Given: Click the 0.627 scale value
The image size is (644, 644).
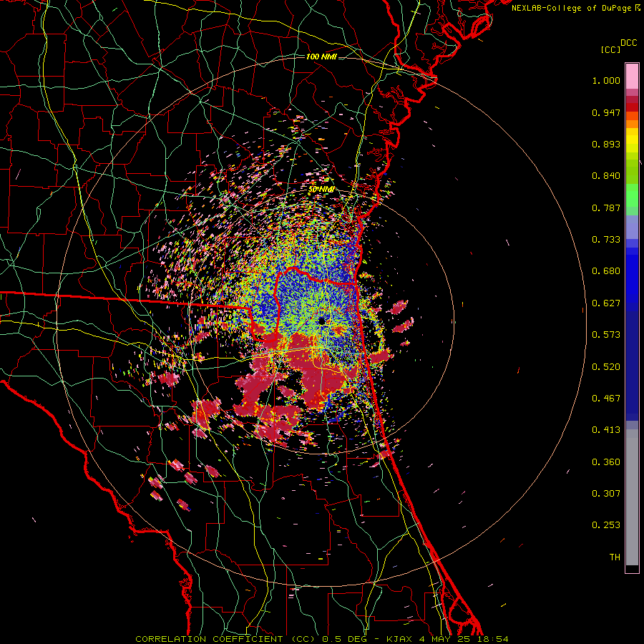Looking at the screenshot, I should coord(606,303).
